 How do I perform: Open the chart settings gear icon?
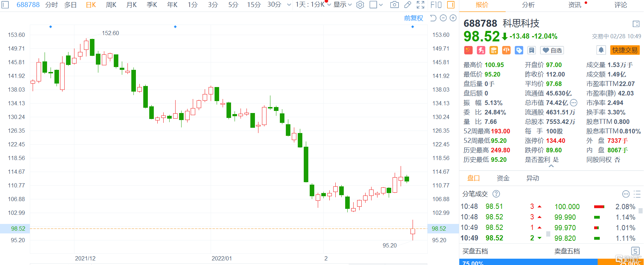click(x=360, y=5)
